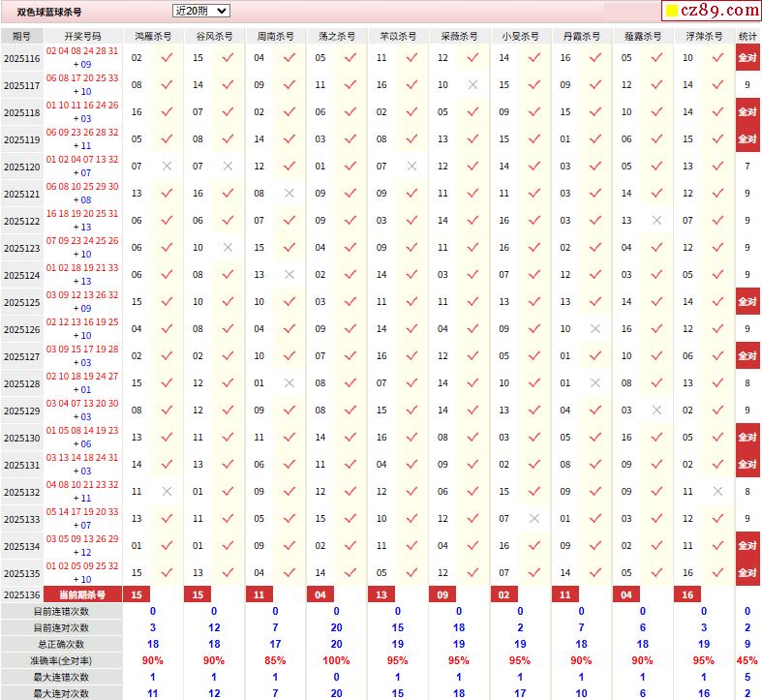Open the 近20期 period dropdown
This screenshot has height=700, width=762.
[x=200, y=11]
